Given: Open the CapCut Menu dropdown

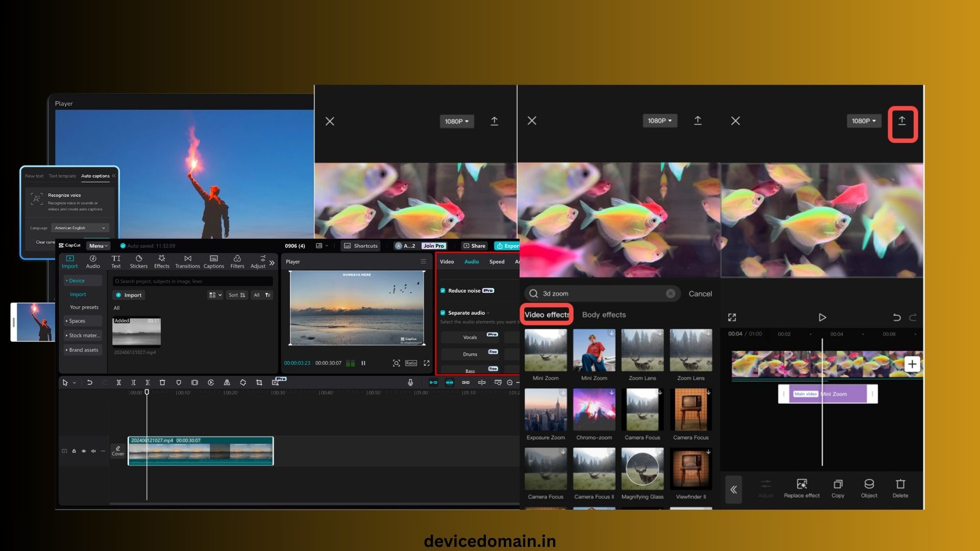Looking at the screenshot, I should pos(98,246).
